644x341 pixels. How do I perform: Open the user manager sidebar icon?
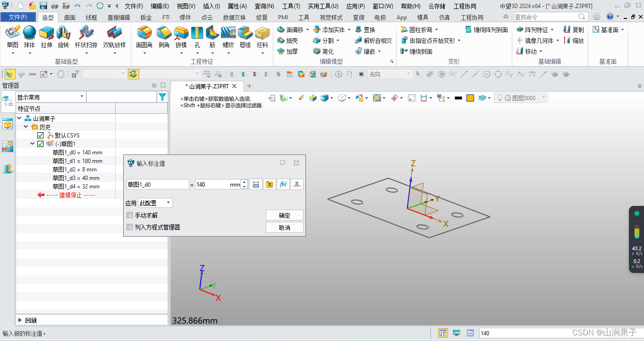[x=7, y=169]
